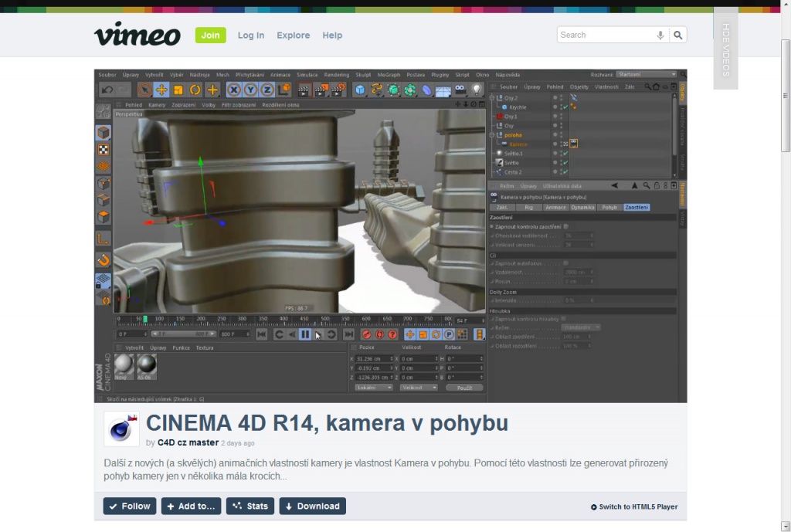Add a Cube primitive object

click(x=360, y=90)
